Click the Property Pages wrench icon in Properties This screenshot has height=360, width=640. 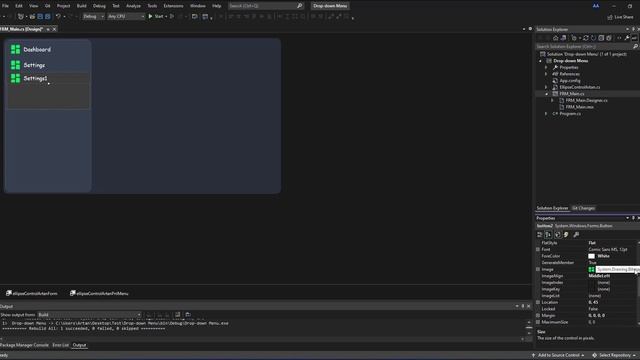(x=576, y=235)
